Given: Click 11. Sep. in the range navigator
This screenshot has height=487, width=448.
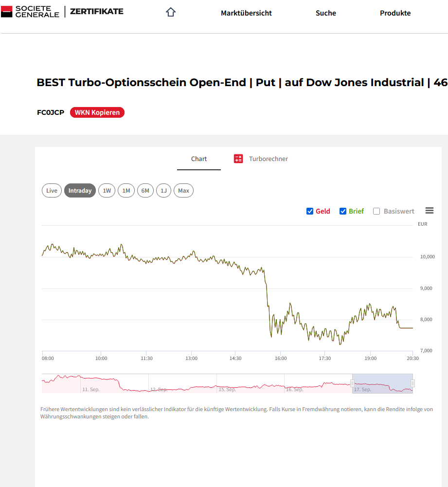Looking at the screenshot, I should click(91, 389).
